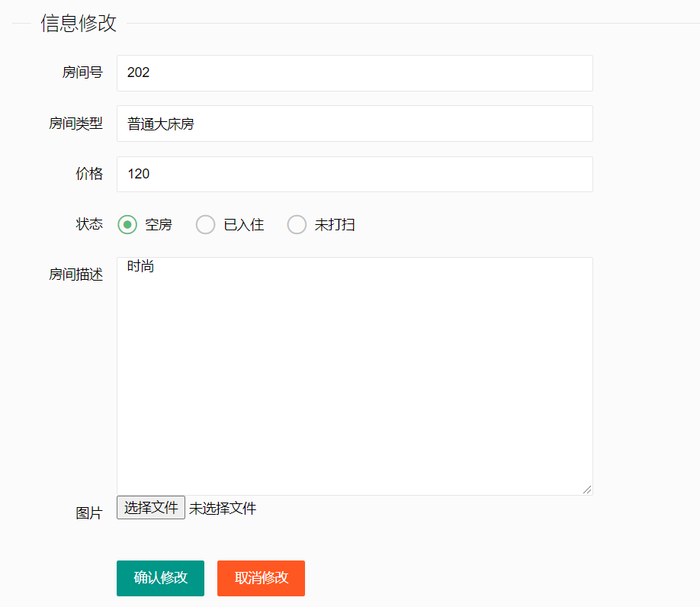Open file picker via 选择文件 button
This screenshot has width=700, height=607.
pyautogui.click(x=150, y=507)
